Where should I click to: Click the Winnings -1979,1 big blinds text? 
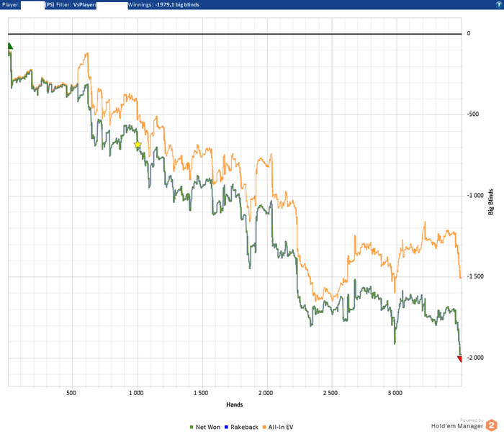coord(163,4)
